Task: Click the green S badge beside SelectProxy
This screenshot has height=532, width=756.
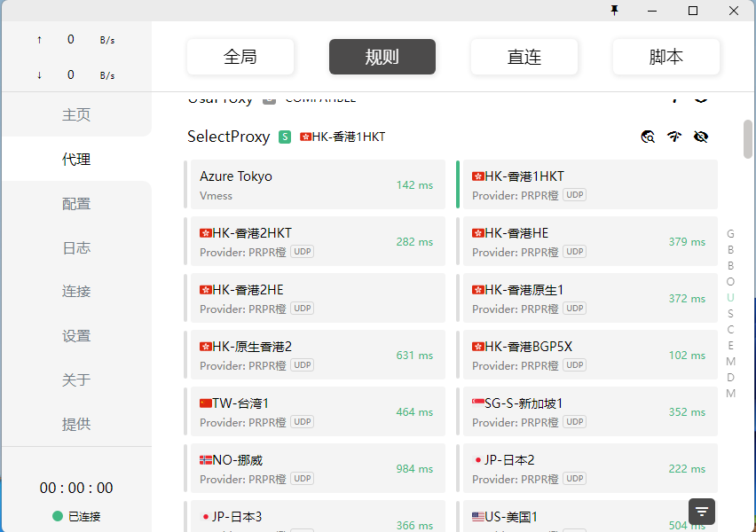Action: coord(284,137)
